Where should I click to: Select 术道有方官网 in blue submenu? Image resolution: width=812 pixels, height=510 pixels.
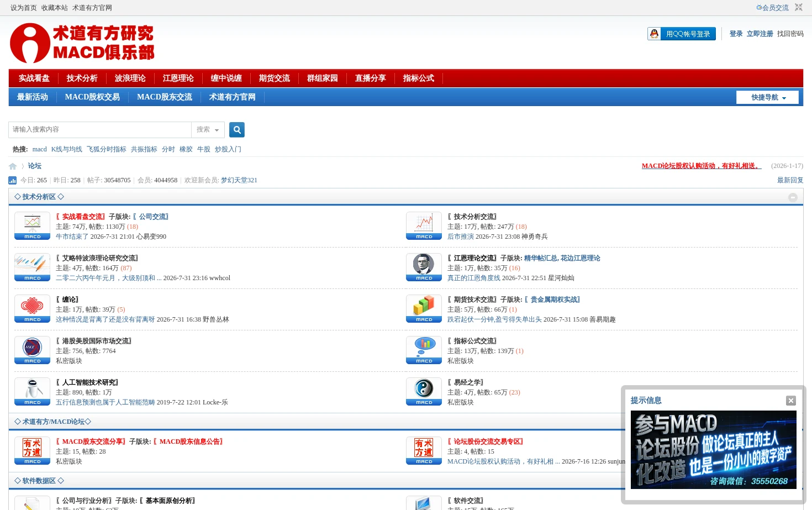[x=233, y=97]
